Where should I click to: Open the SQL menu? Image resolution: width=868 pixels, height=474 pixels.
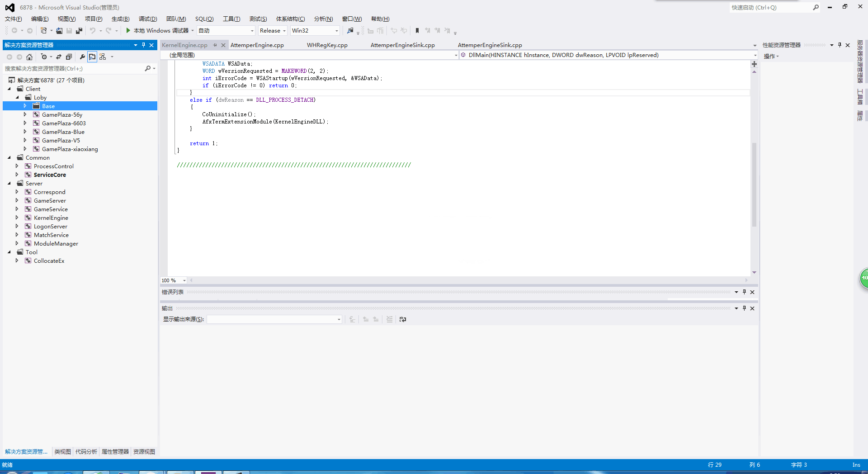204,19
